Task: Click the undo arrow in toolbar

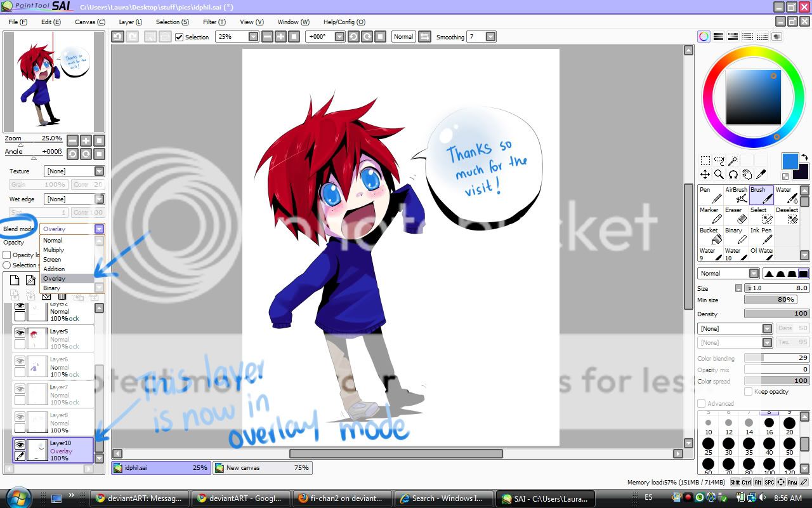Action: coord(117,37)
